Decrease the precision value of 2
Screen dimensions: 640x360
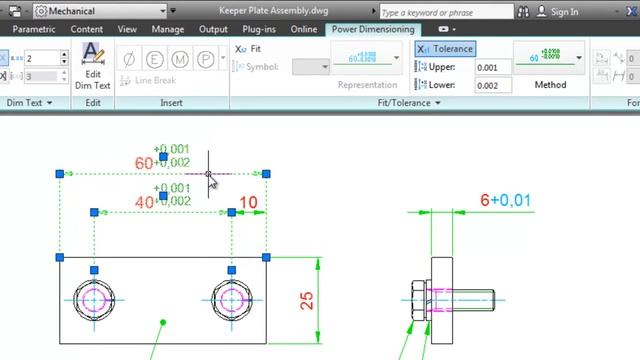tap(64, 62)
